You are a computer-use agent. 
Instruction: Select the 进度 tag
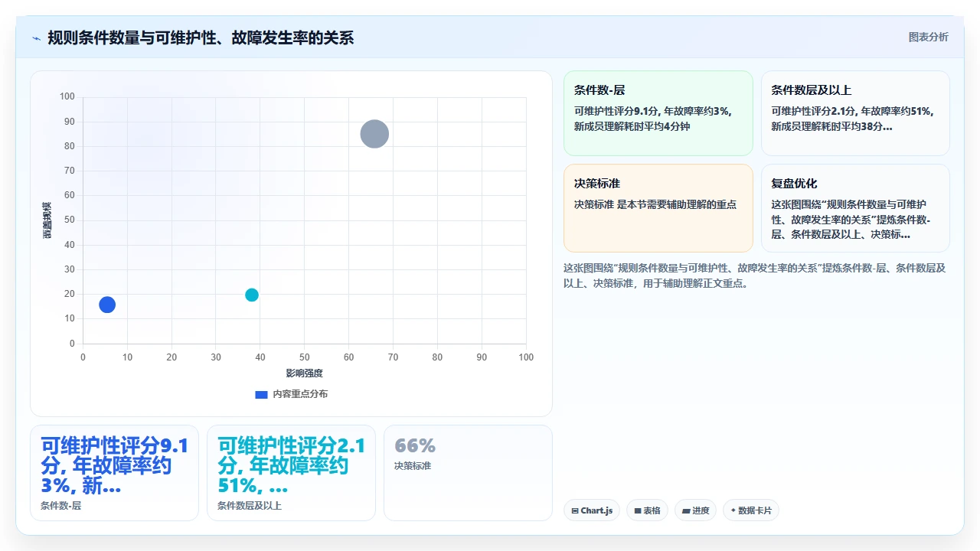pyautogui.click(x=695, y=510)
